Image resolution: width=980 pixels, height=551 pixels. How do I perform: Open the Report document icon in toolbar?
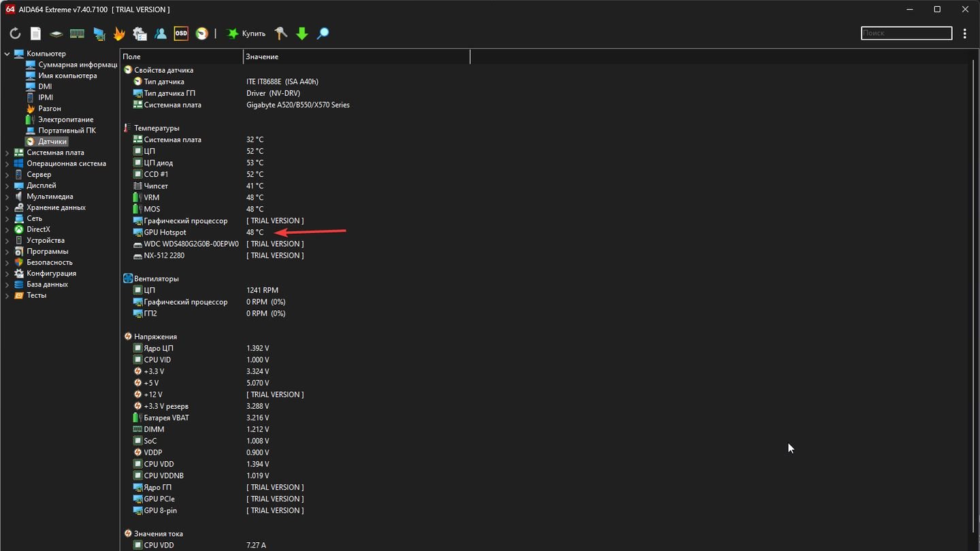tap(36, 33)
